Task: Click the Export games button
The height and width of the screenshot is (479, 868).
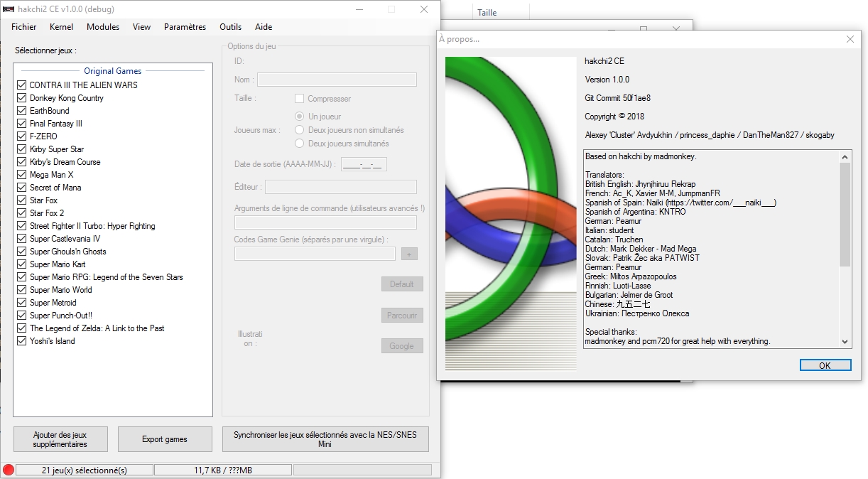Action: pos(165,439)
